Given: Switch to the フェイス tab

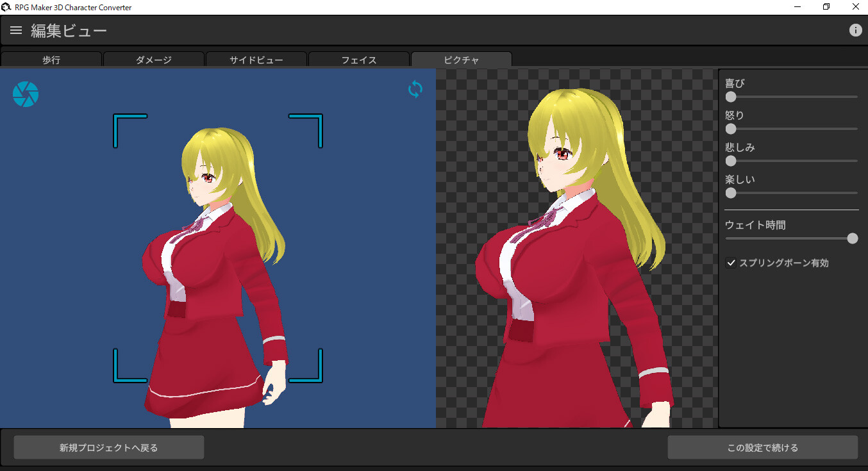Looking at the screenshot, I should click(x=359, y=59).
